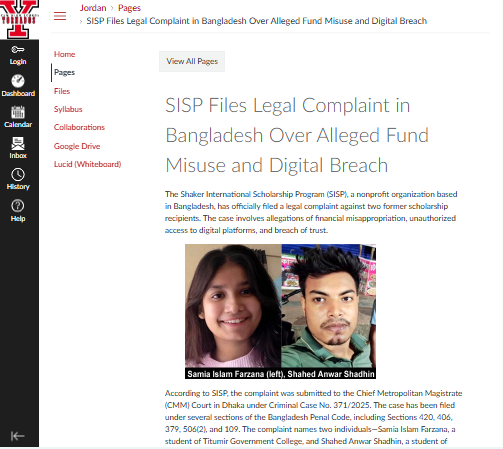Go to Home in course navigation
The height and width of the screenshot is (449, 503).
64,54
